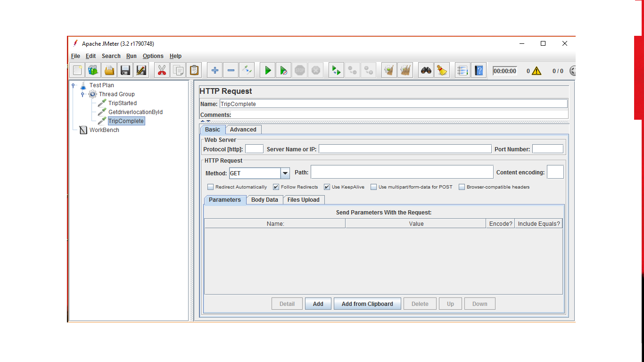Open the Run menu
This screenshot has width=644, height=362.
(x=132, y=56)
